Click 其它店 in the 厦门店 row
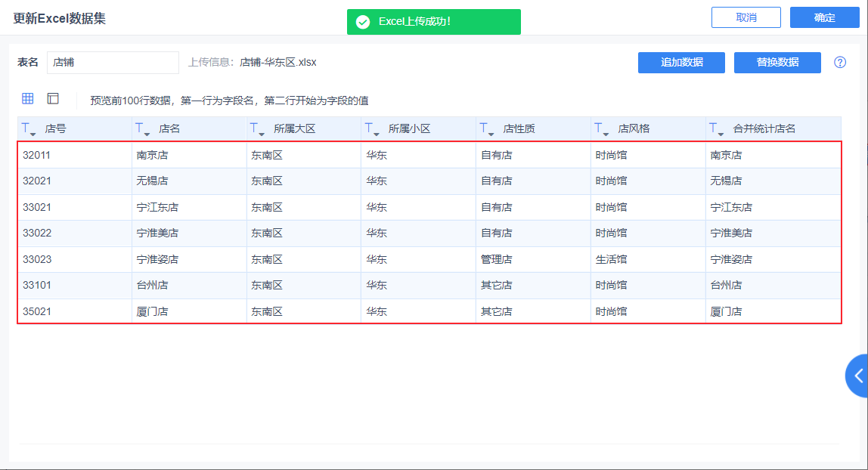Screen dimensions: 868x470 point(497,311)
